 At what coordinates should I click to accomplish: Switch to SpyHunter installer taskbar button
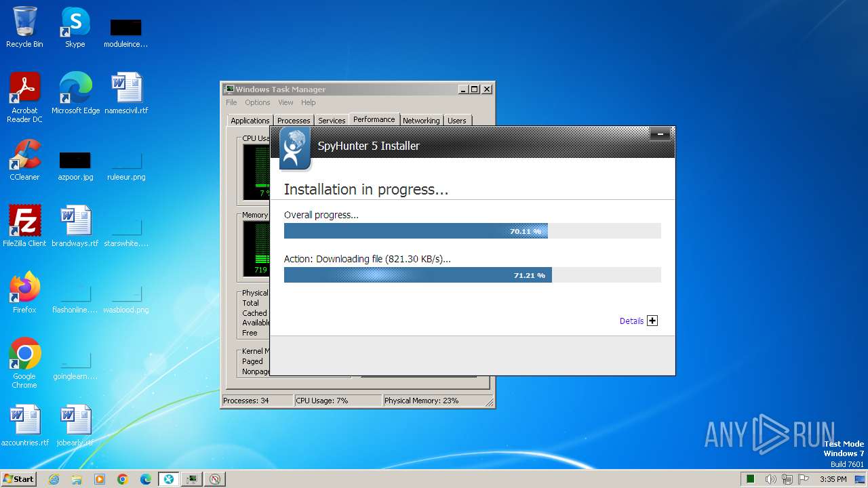click(x=169, y=479)
